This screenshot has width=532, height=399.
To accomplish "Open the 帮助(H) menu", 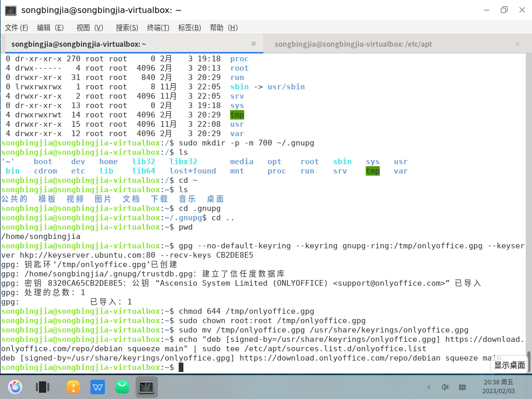I will tap(223, 28).
